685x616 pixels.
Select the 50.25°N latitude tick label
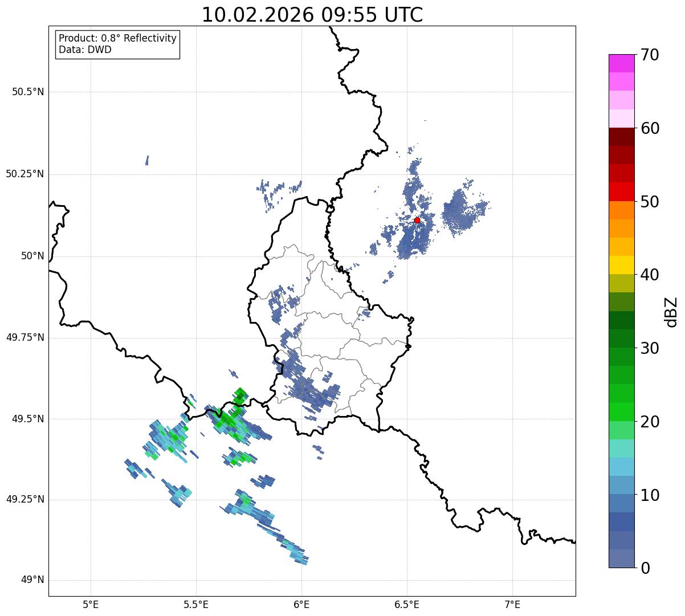tap(25, 174)
